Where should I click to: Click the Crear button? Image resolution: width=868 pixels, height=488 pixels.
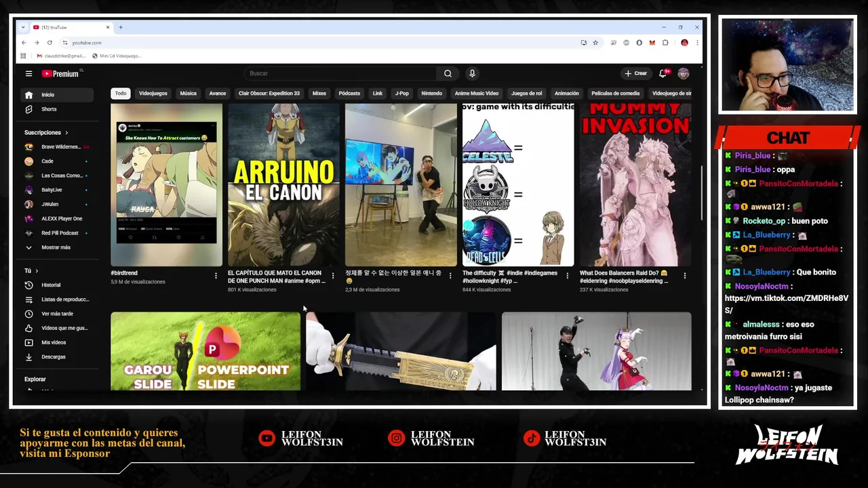(x=636, y=73)
